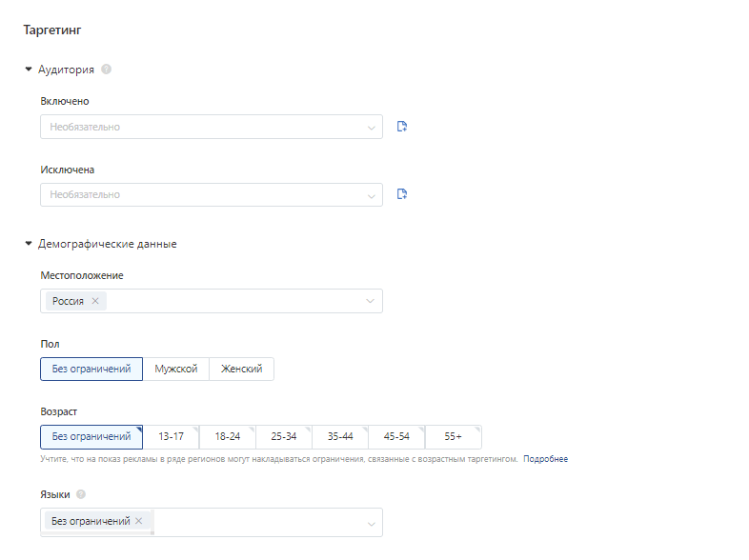Open the Включено audience dropdown
Image resolution: width=749 pixels, height=560 pixels.
click(x=212, y=127)
